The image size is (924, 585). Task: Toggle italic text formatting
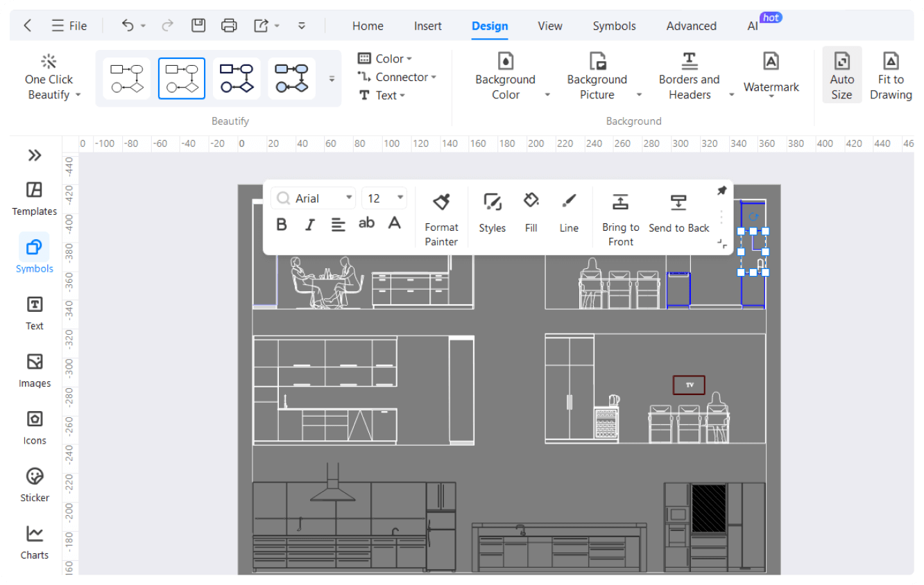tap(309, 224)
